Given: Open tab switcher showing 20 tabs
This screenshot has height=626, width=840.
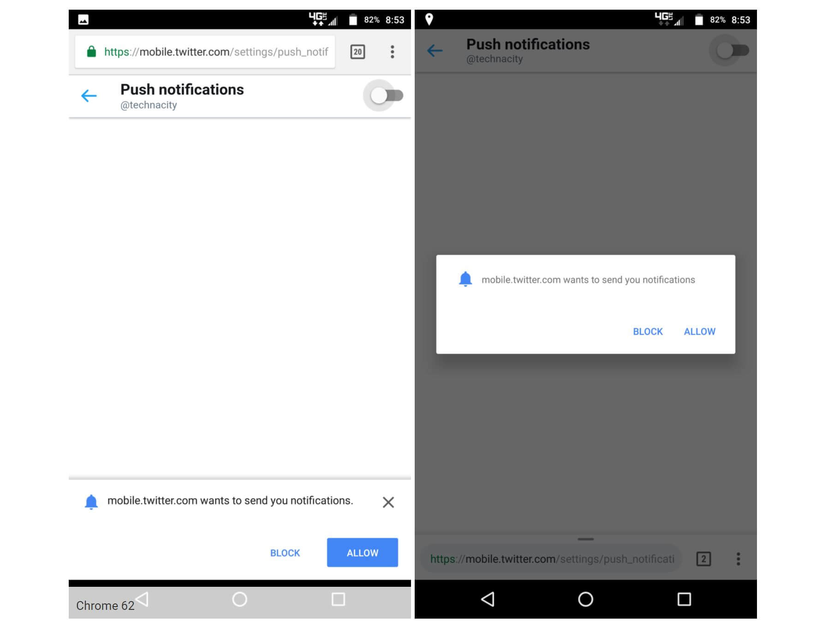Looking at the screenshot, I should point(357,52).
